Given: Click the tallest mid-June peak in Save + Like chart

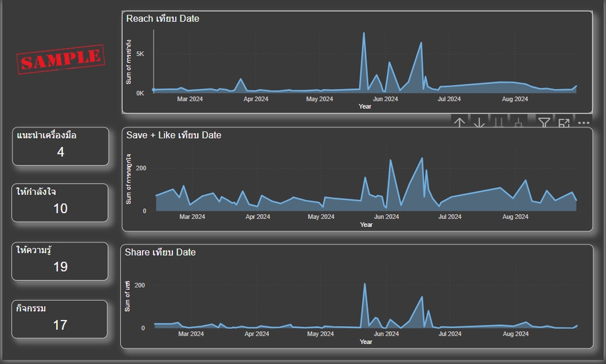Looking at the screenshot, I should 422,158.
